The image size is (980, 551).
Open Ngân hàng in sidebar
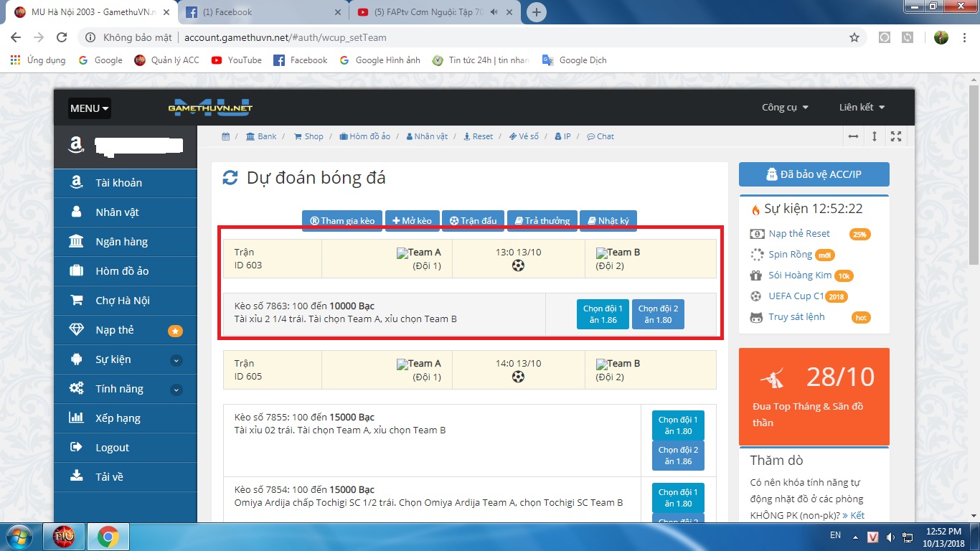[121, 242]
